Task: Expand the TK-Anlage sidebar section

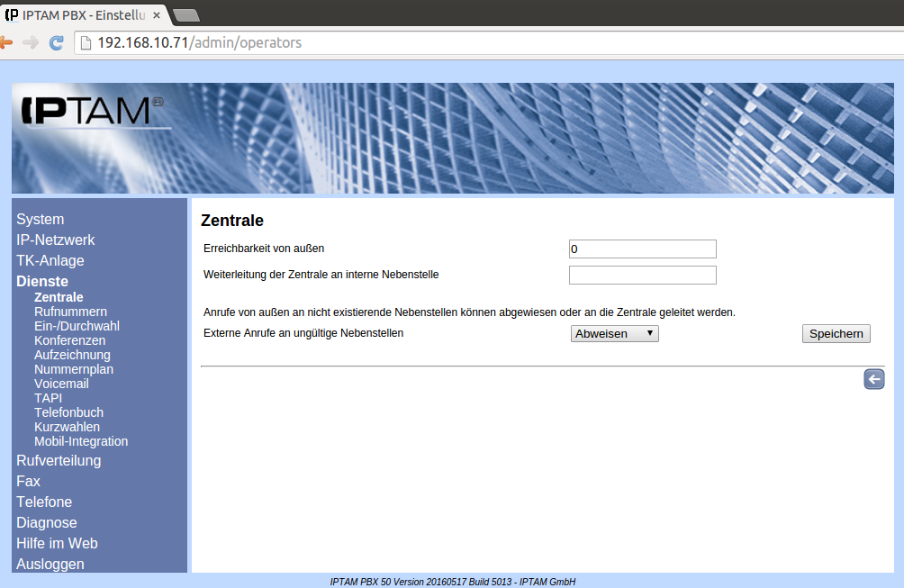Action: pyautogui.click(x=50, y=260)
